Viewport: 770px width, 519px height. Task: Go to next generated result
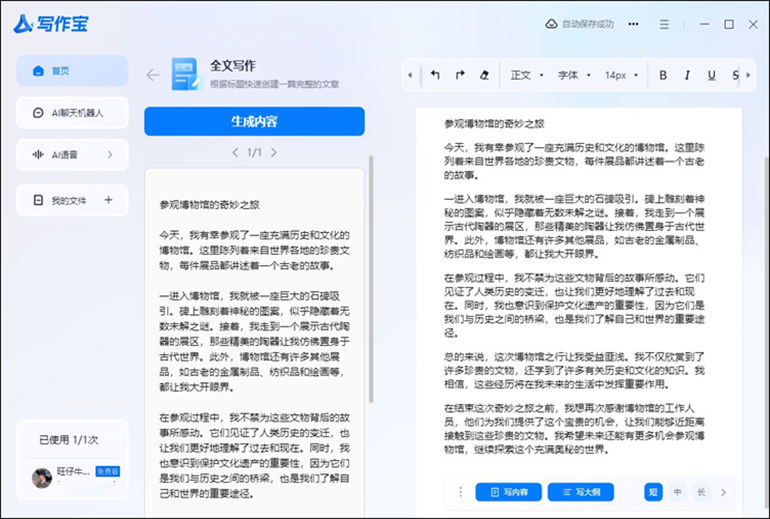[x=274, y=152]
